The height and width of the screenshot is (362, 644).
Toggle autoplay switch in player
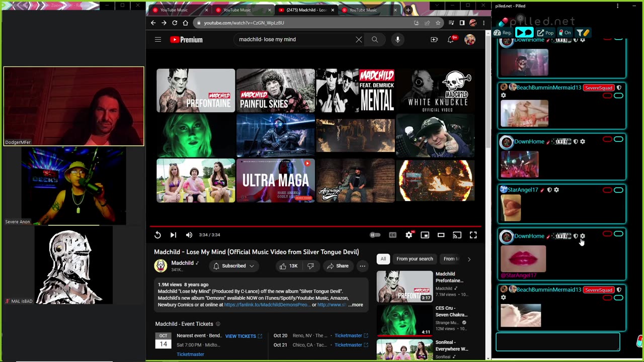point(375,235)
